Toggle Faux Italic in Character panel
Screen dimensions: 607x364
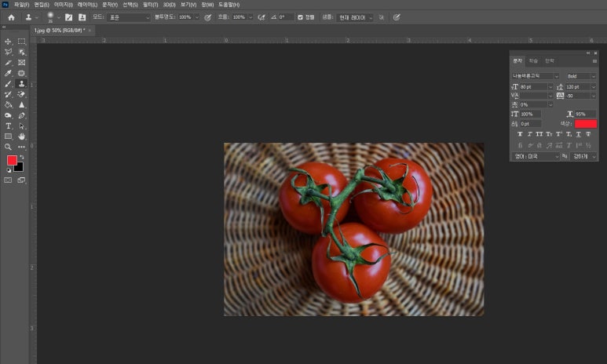pyautogui.click(x=529, y=134)
